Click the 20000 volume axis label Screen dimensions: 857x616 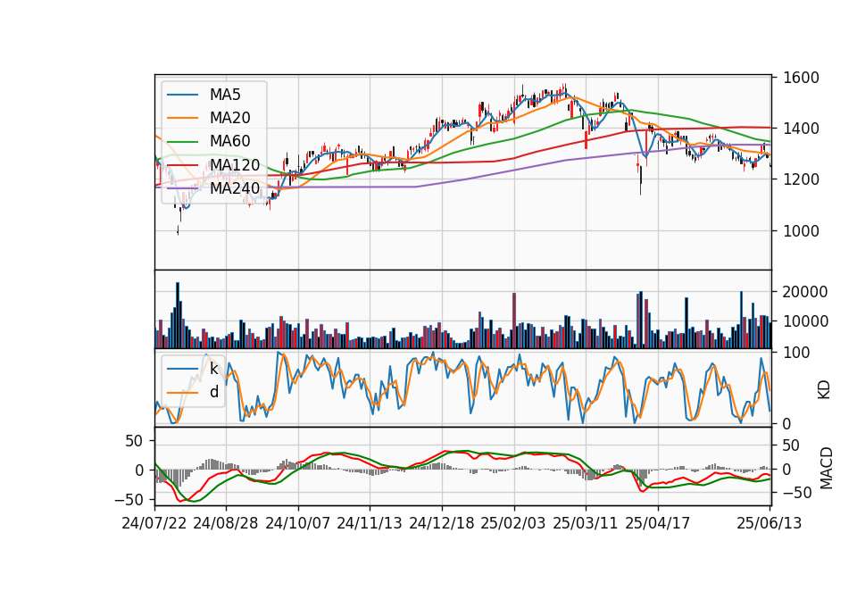(805, 292)
